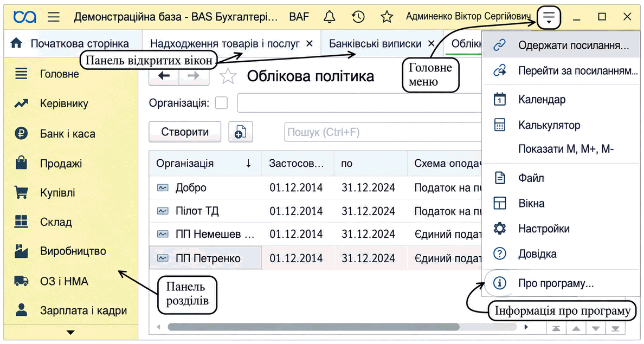Screen dimensions: 644x344
Task: Open Календар from the main menu
Action: click(561, 99)
